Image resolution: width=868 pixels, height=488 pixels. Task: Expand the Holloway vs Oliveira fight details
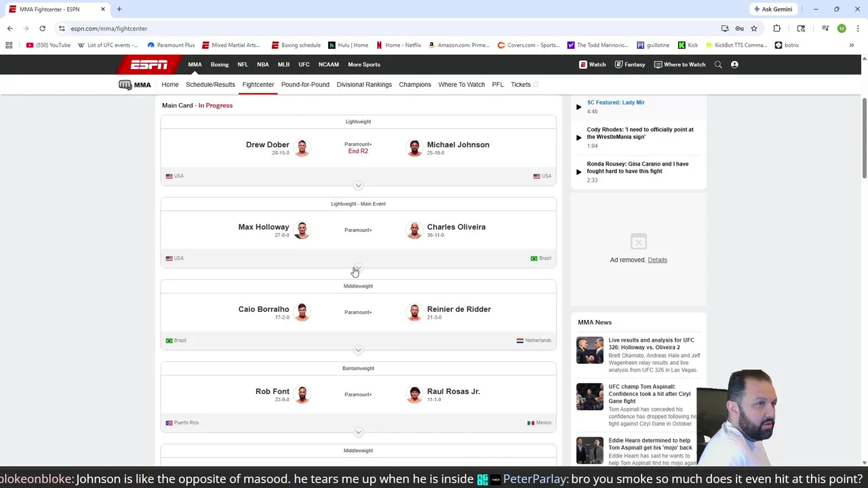(358, 268)
